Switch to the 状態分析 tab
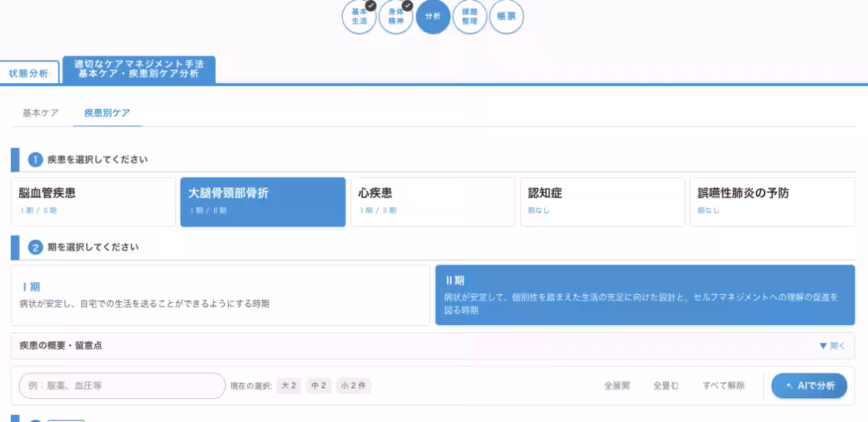 pyautogui.click(x=29, y=73)
